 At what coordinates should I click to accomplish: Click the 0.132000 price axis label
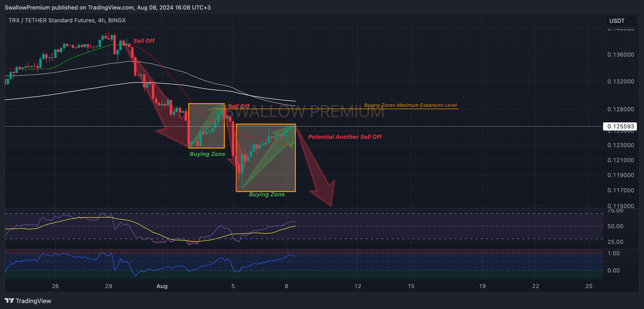(621, 82)
